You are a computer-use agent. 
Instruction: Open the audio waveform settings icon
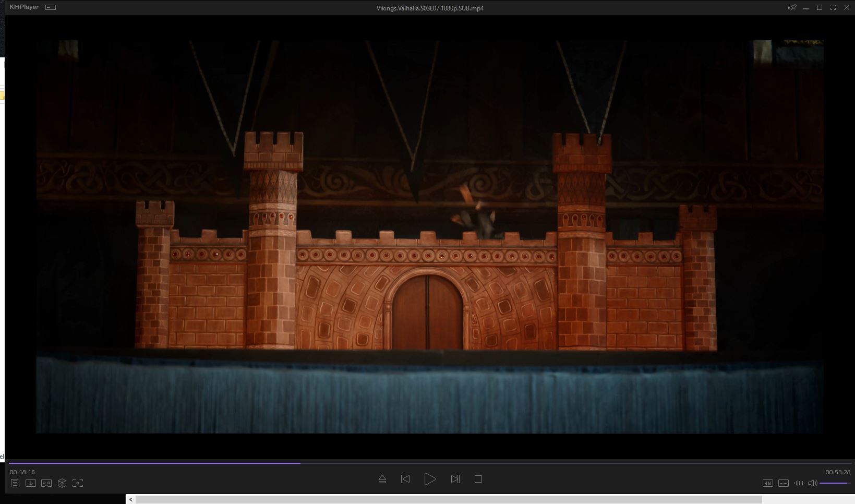coord(799,483)
